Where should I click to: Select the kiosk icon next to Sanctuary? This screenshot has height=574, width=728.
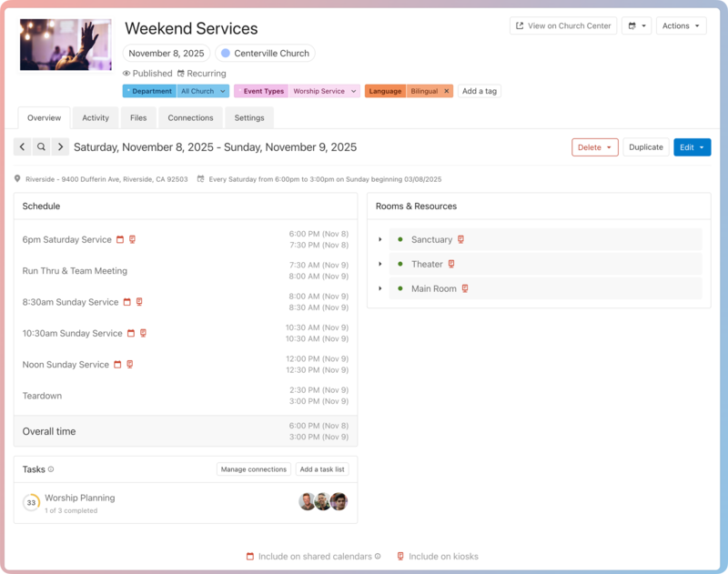click(x=463, y=239)
